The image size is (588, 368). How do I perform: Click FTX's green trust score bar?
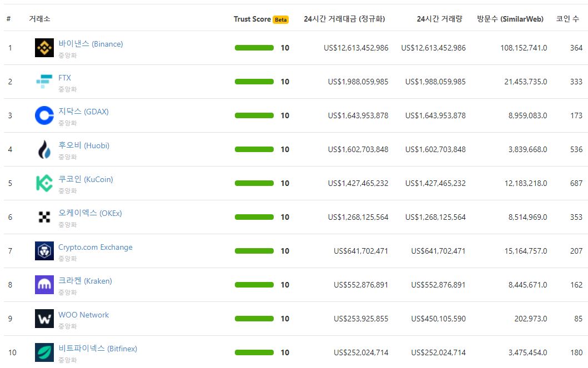(254, 82)
